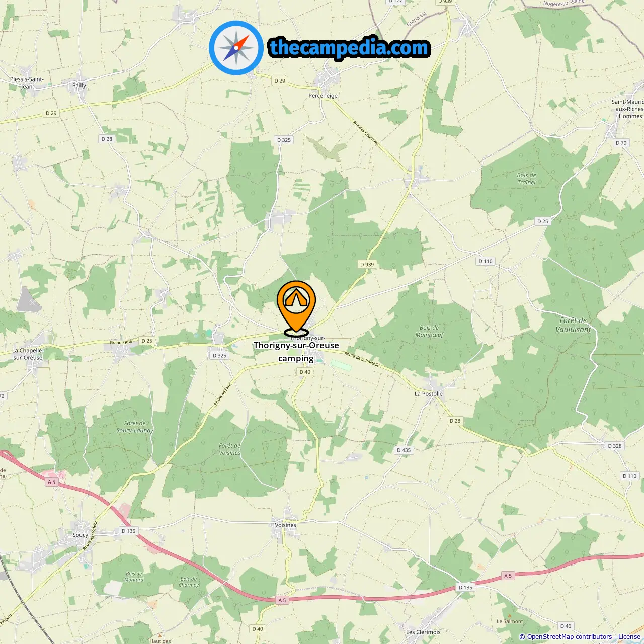This screenshot has width=644, height=644.
Task: Select the Perceneige town label
Action: (x=323, y=96)
